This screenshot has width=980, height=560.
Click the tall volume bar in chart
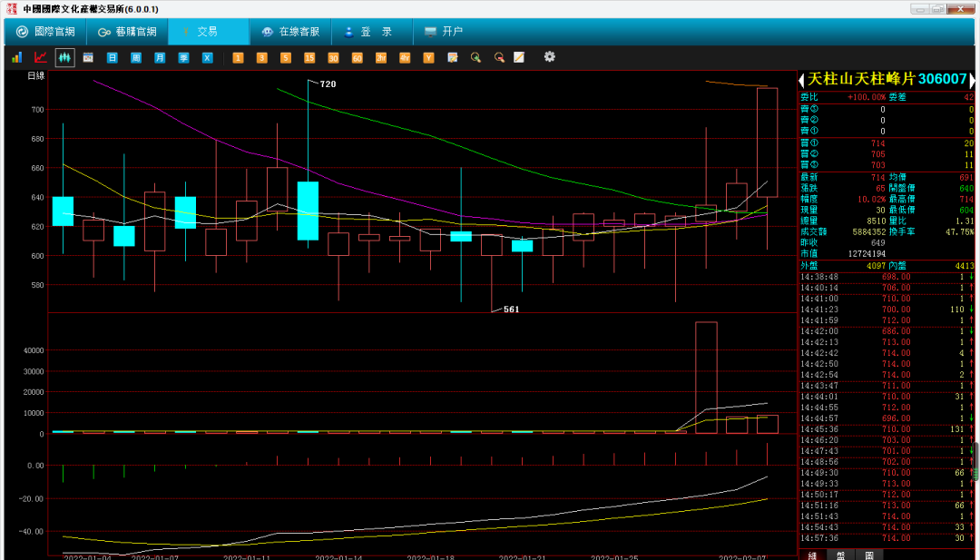[x=706, y=378]
